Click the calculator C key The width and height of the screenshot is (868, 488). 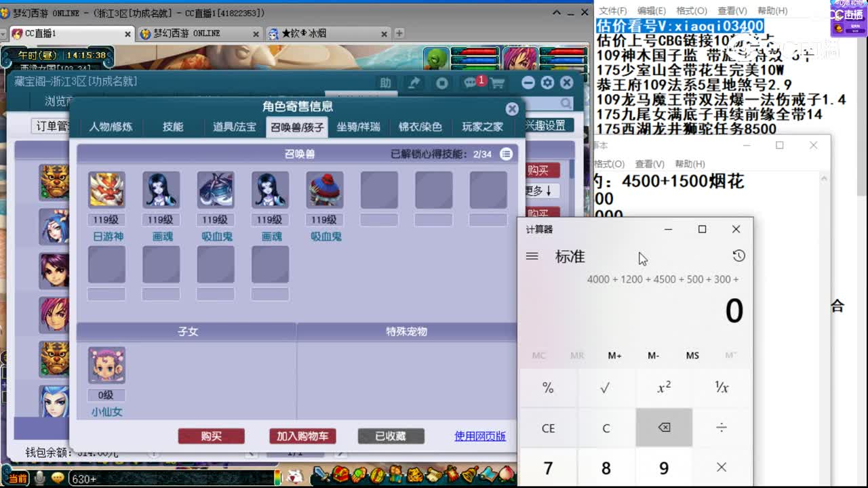coord(606,428)
